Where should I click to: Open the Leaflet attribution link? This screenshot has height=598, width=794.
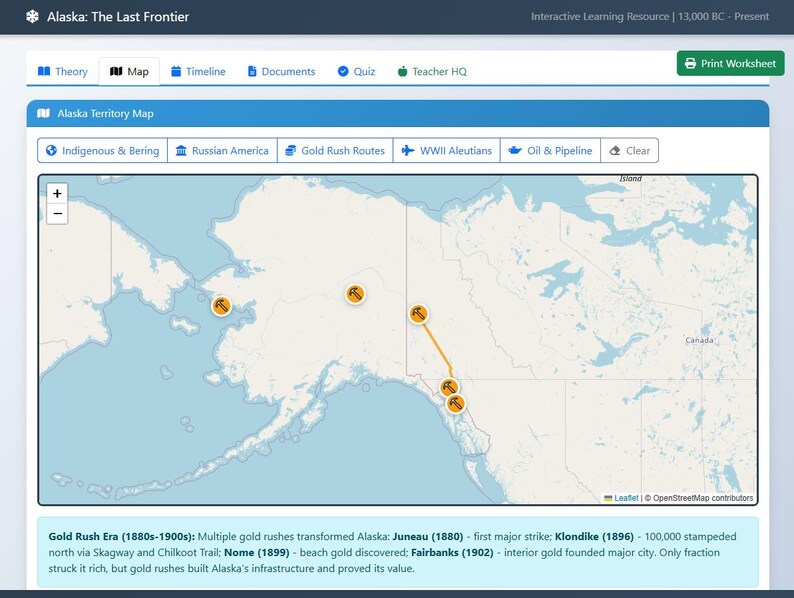[x=626, y=498]
